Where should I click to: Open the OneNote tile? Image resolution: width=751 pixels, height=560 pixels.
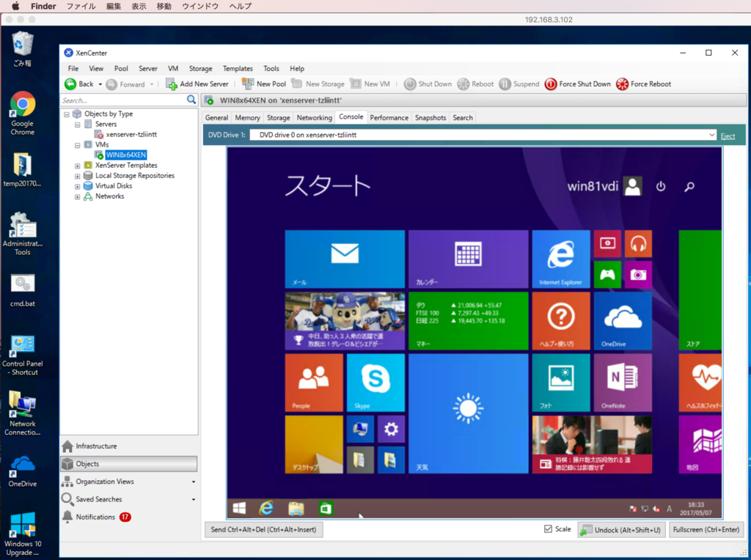coord(623,383)
